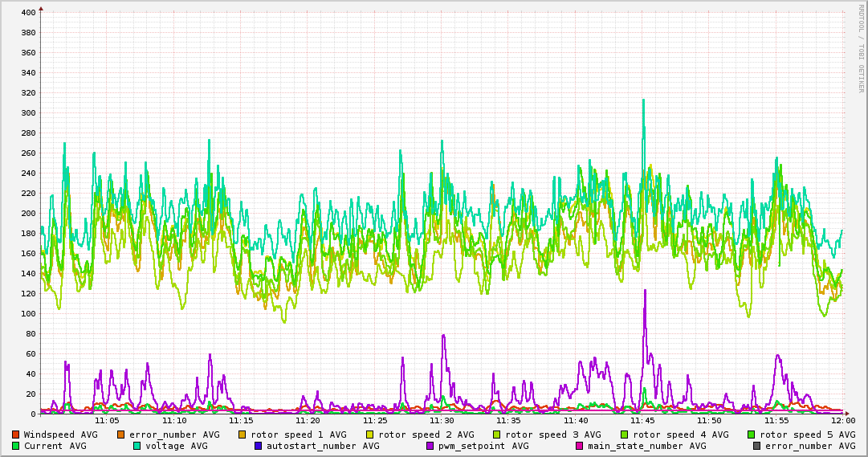The height and width of the screenshot is (457, 868).
Task: Select the purple pwm_setpoint AVG swatch
Action: (x=430, y=446)
